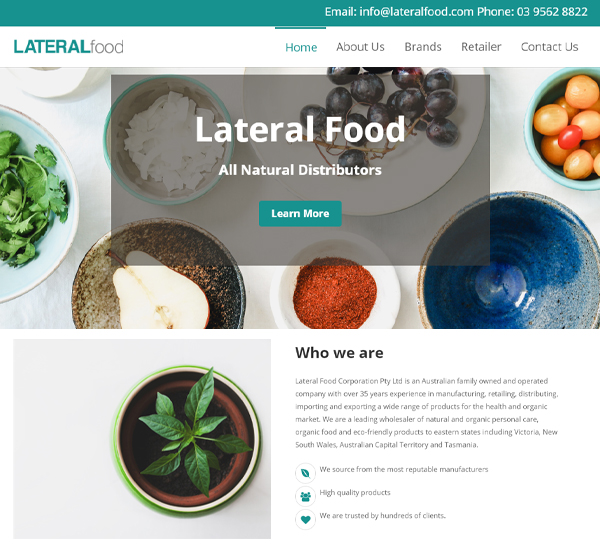Screen dimensions: 600x550
Task: Click the LATERALfood logo
Action: [x=68, y=47]
